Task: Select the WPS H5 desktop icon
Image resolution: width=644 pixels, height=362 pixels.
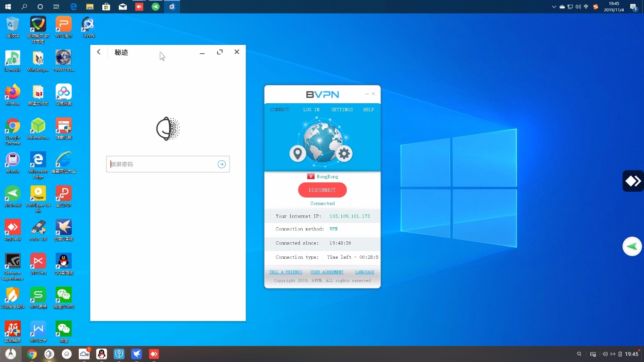Action: tap(38, 264)
